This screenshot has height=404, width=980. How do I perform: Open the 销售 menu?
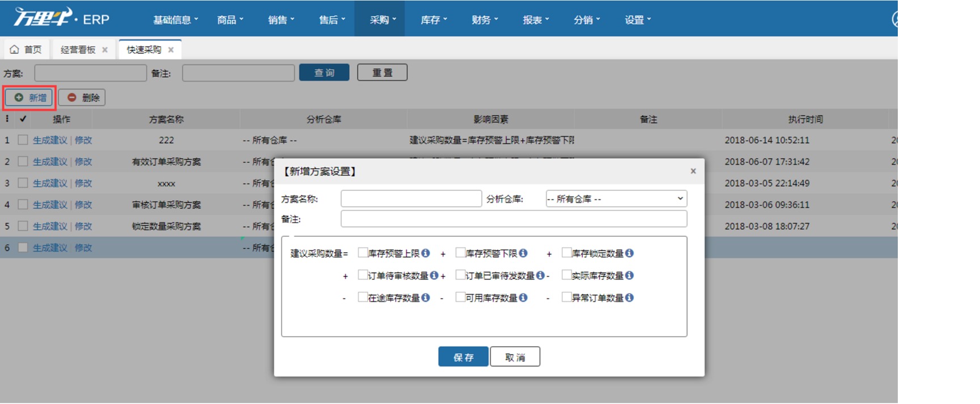click(281, 20)
